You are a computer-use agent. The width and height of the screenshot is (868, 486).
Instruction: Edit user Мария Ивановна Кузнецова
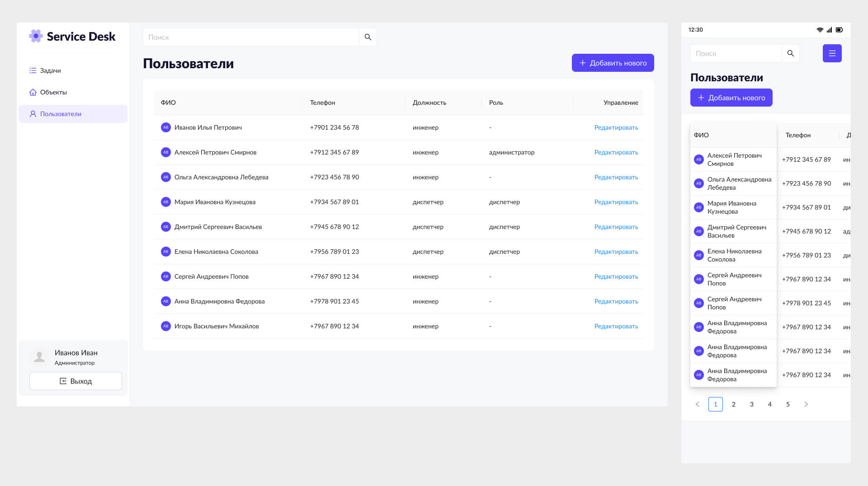pos(616,202)
